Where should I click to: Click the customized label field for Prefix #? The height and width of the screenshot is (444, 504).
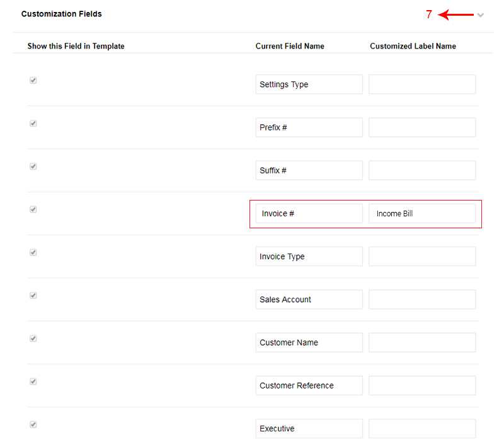coord(422,127)
